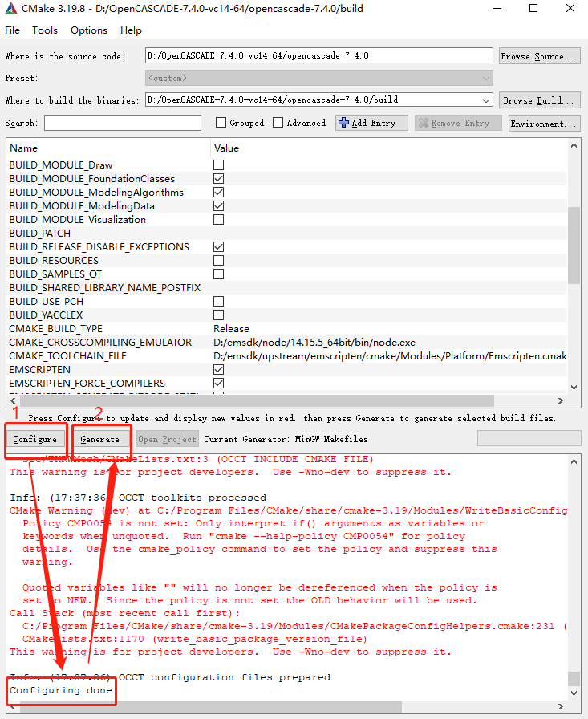The width and height of the screenshot is (588, 719).
Task: Click the output log scroll-up arrow
Action: (574, 461)
